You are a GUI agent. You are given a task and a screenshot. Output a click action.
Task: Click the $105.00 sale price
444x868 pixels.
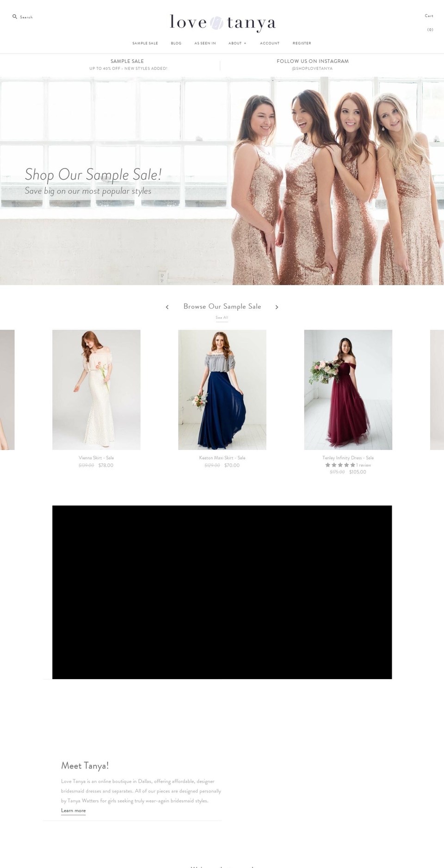(x=358, y=472)
